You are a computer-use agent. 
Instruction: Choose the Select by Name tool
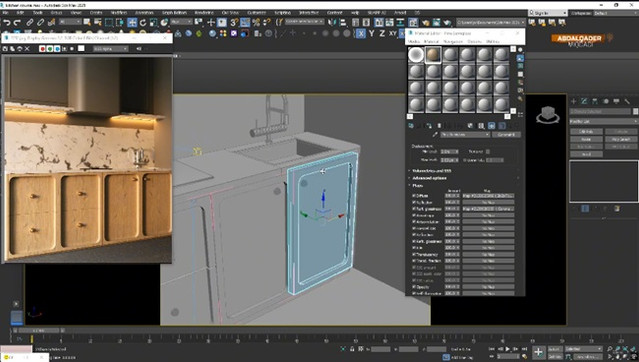[98, 22]
